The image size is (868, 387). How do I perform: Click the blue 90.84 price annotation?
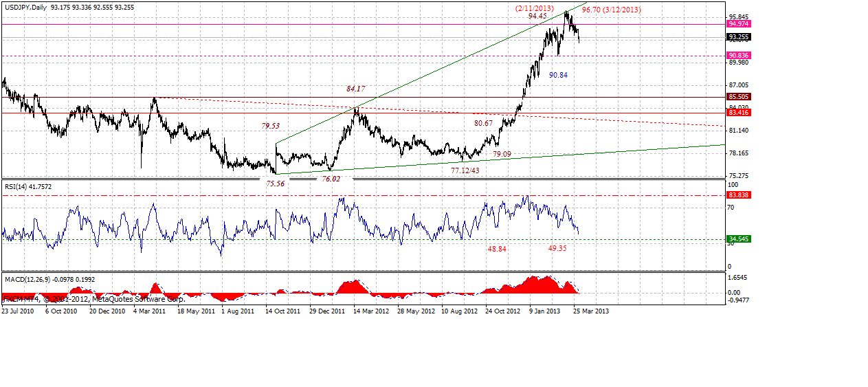558,75
